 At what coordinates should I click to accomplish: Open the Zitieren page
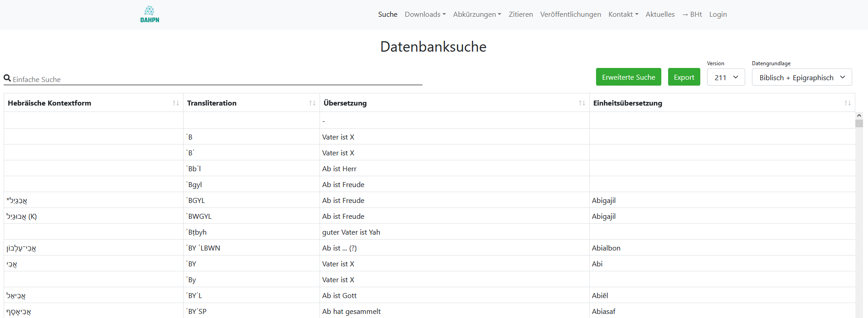coord(521,14)
